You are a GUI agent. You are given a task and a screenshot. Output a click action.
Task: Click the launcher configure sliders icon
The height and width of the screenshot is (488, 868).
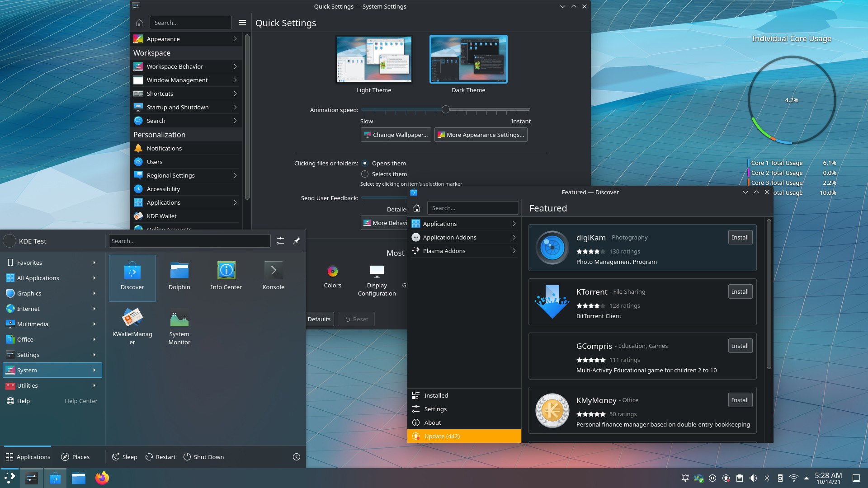(x=280, y=241)
